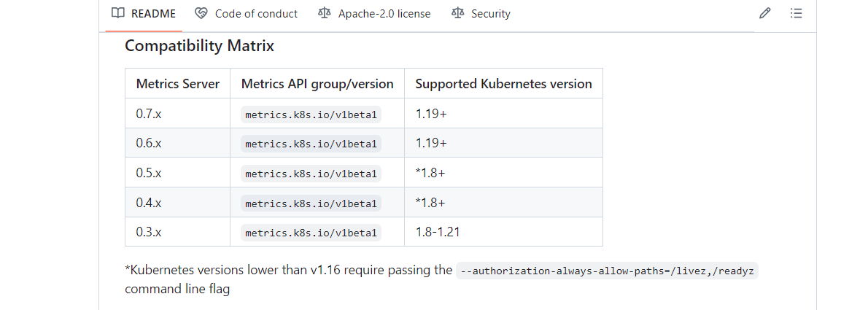This screenshot has height=310, width=868.
Task: Select the 0.7.x Metrics Server cell
Action: (149, 114)
